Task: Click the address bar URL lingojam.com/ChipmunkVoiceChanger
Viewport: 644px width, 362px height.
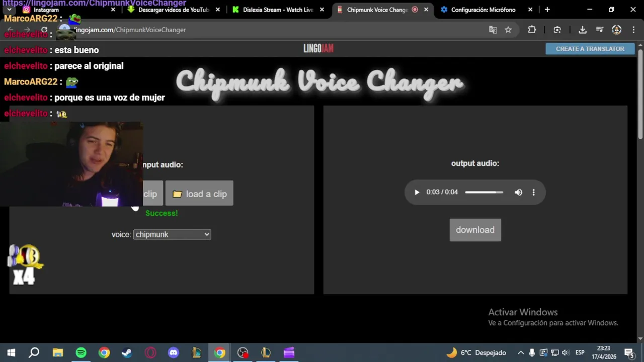Action: click(130, 30)
